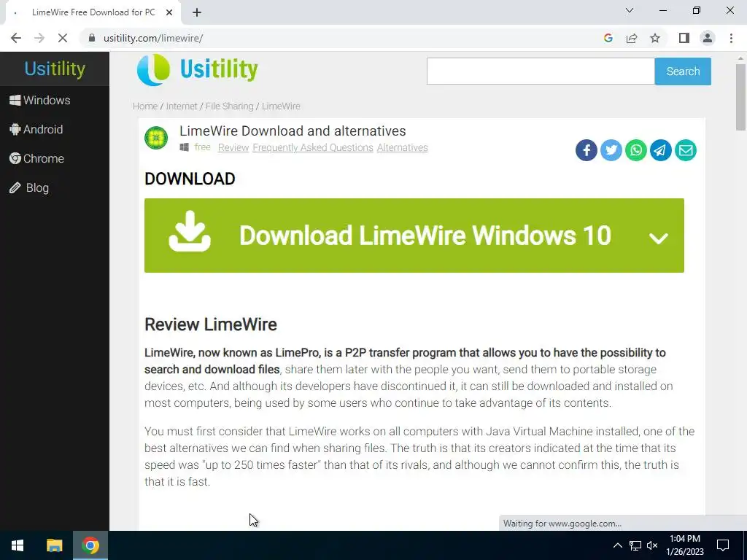Close the LimeWire Free Download tab
Viewport: 747px width, 560px height.
coord(169,12)
